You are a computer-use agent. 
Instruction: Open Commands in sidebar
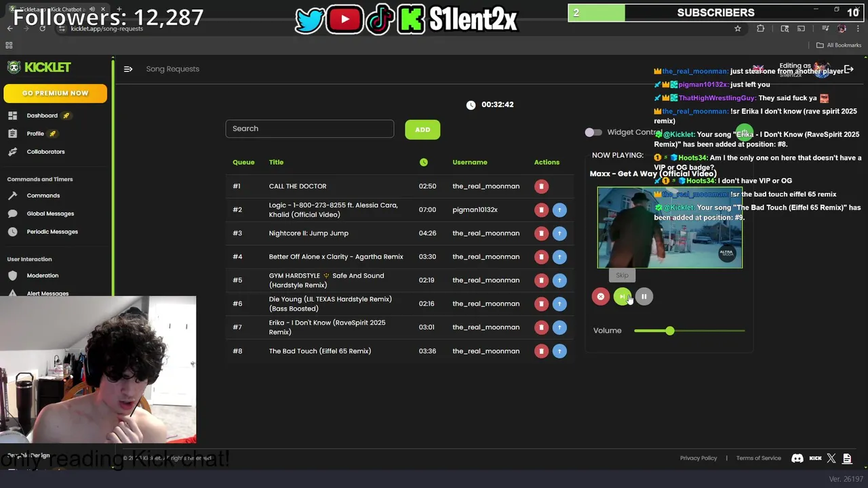pos(43,196)
